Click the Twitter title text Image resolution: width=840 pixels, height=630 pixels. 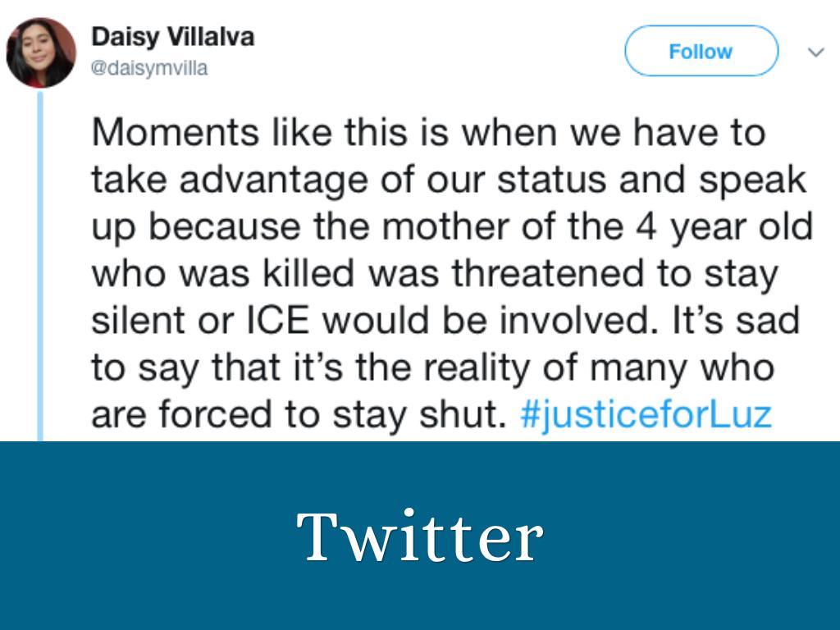(419, 536)
